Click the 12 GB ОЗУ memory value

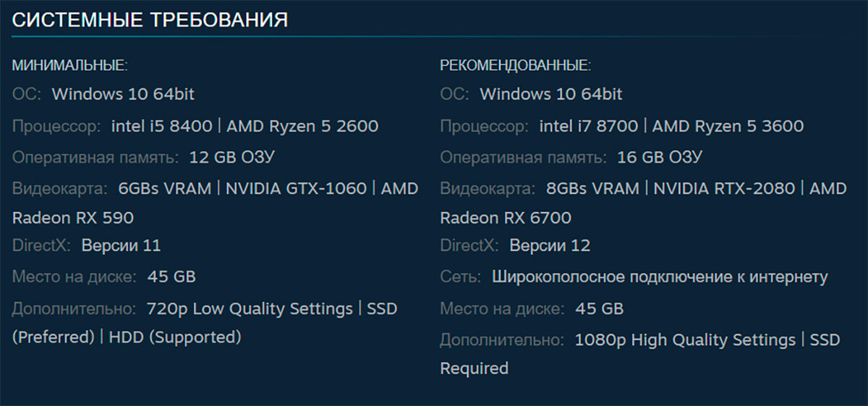(x=232, y=157)
